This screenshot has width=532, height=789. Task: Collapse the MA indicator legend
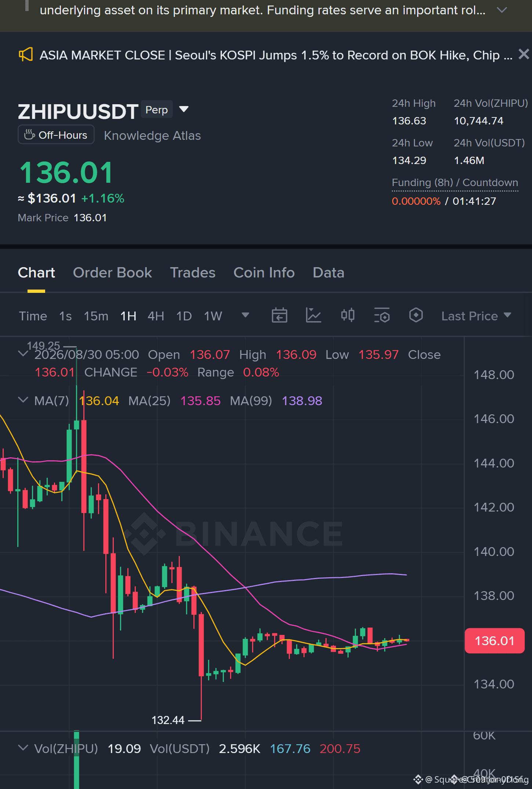point(23,400)
